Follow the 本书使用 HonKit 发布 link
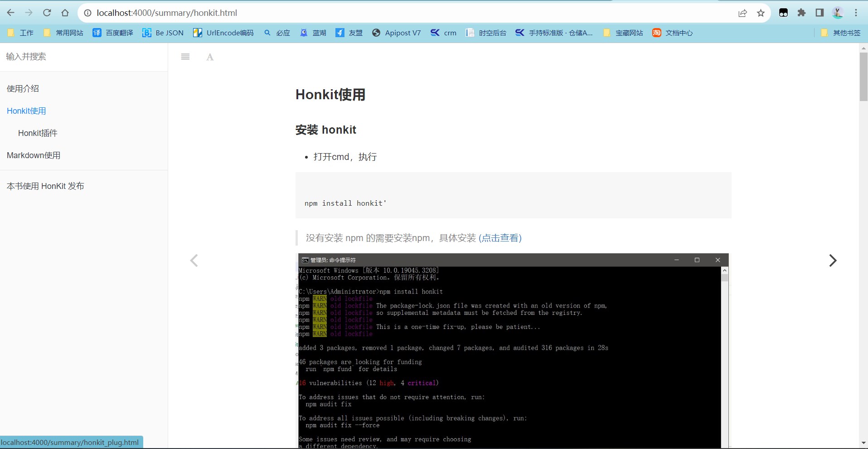Image resolution: width=868 pixels, height=449 pixels. point(45,186)
